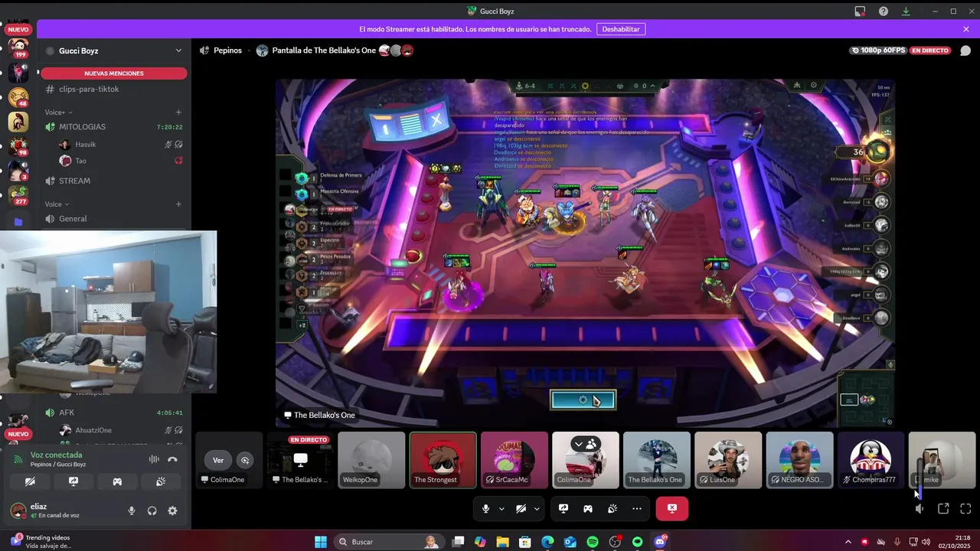Open the 1080p 60FPS stream quality indicator
Image resolution: width=980 pixels, height=551 pixels.
pos(877,51)
